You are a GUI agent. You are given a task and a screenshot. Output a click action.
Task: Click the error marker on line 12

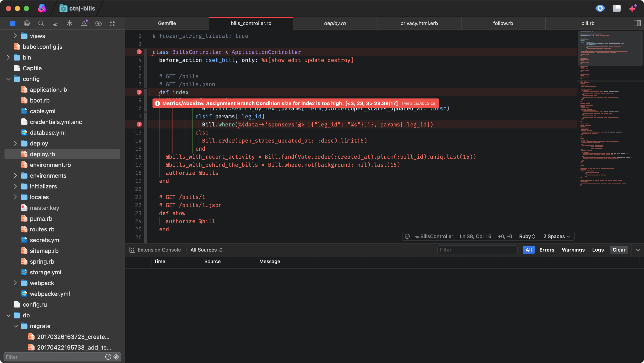tap(139, 124)
